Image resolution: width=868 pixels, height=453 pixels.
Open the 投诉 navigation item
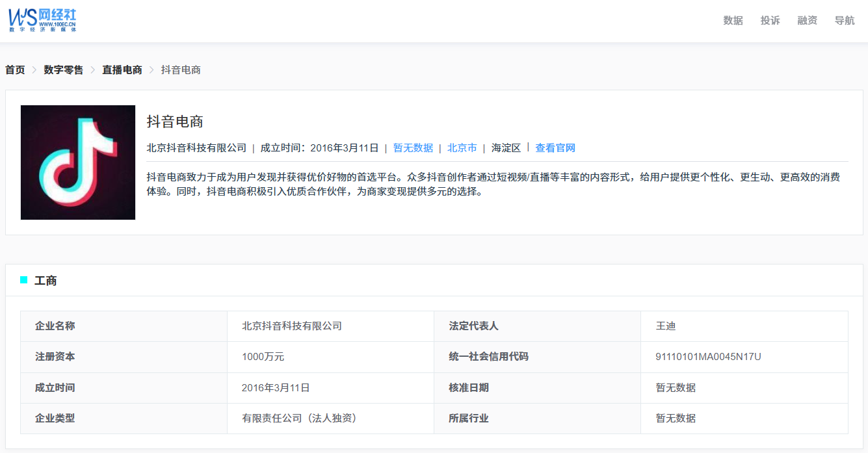point(769,20)
